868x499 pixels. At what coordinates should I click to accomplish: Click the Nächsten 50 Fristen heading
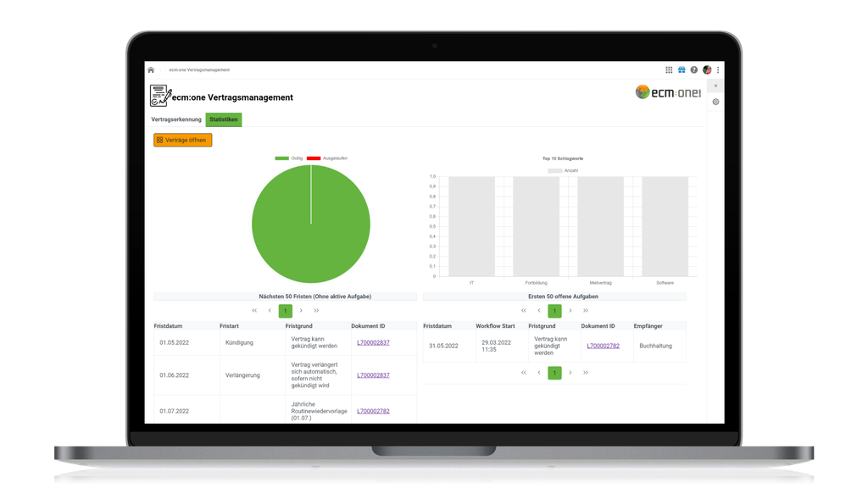[315, 297]
